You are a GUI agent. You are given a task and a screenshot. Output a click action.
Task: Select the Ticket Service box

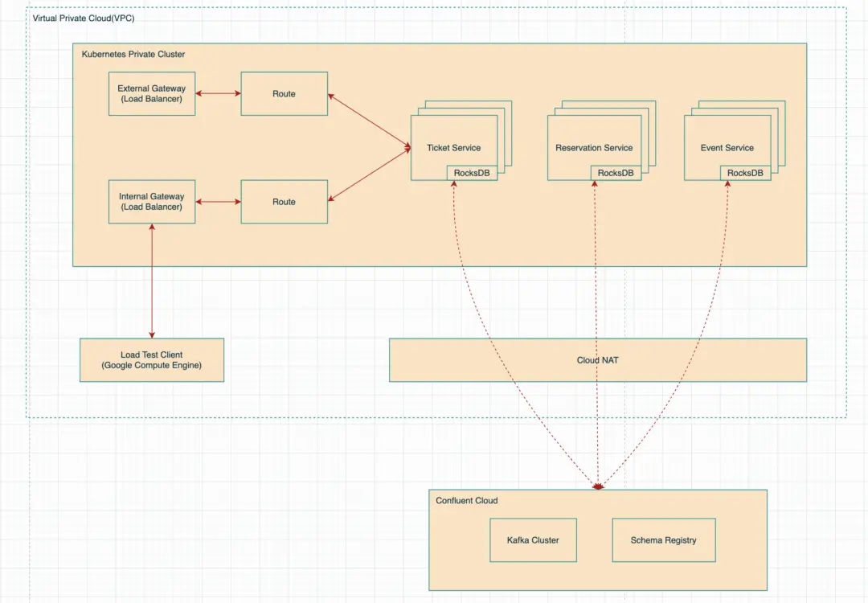coord(453,147)
